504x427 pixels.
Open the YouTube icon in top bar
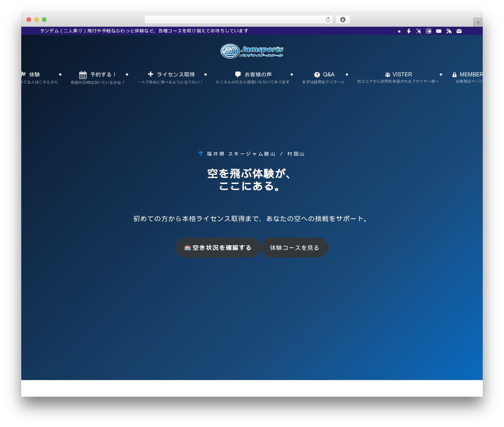[439, 31]
